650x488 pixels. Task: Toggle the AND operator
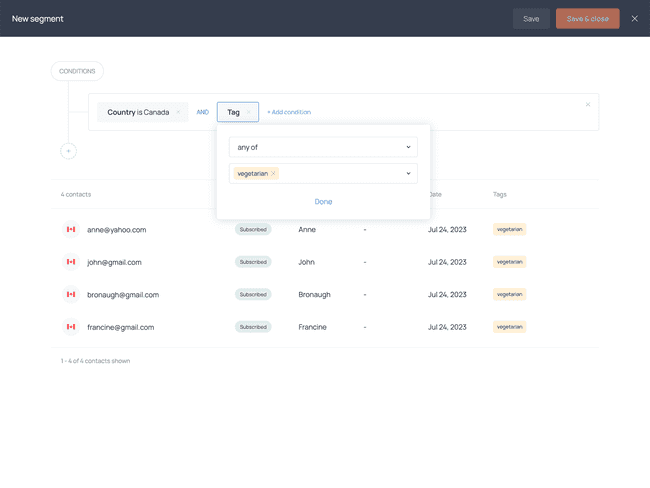(202, 112)
